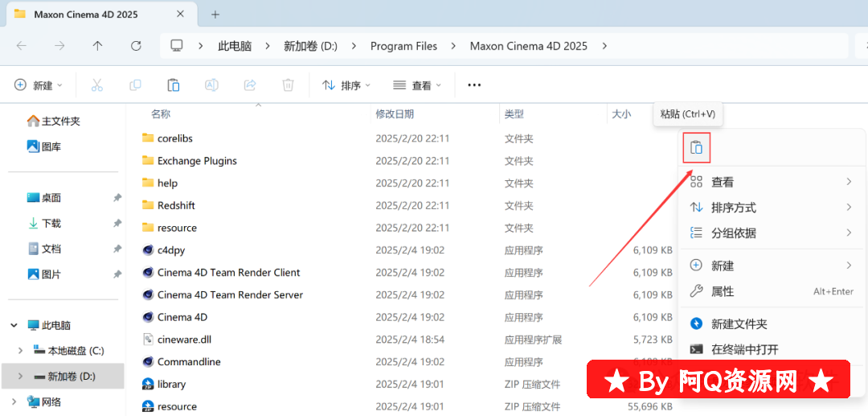The image size is (868, 416).
Task: Sort by 名称 column header
Action: point(161,114)
